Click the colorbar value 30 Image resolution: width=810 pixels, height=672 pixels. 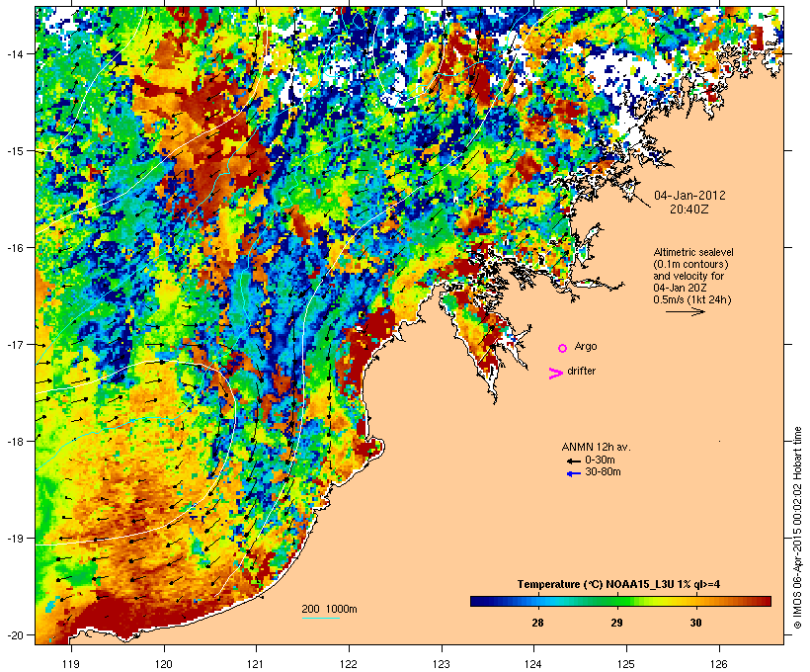click(x=695, y=623)
